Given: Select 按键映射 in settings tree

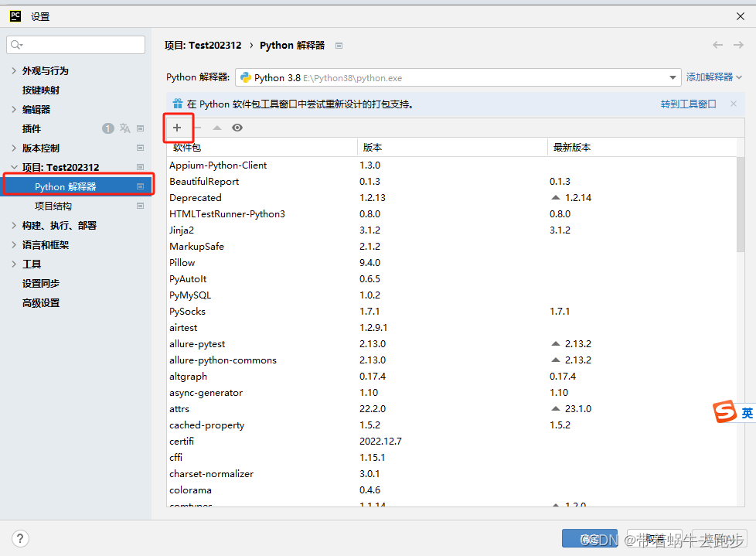Looking at the screenshot, I should 41,90.
